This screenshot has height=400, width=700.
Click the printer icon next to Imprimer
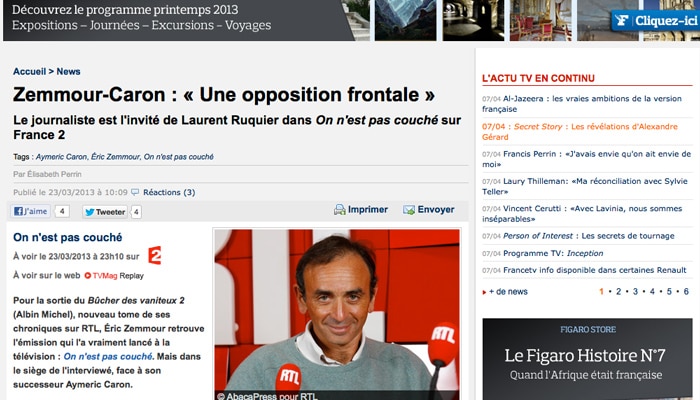pyautogui.click(x=340, y=209)
